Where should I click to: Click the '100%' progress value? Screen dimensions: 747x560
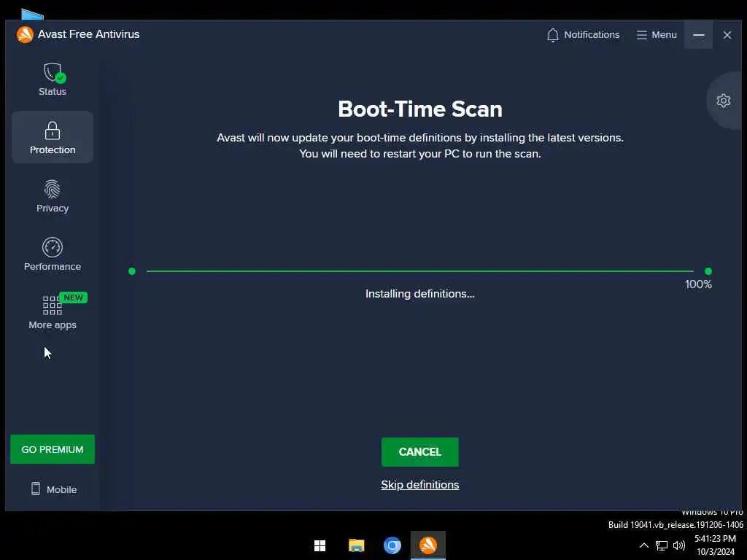tap(698, 284)
